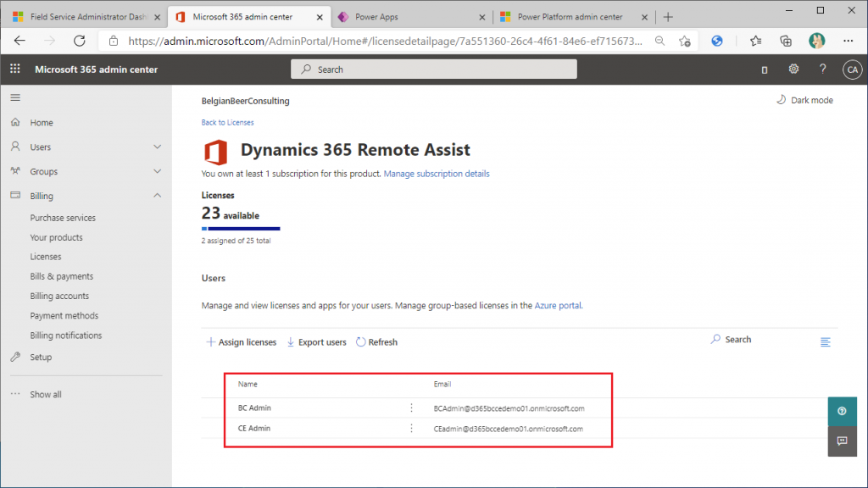Click the Dynamics 365 Remote Assist Office logo

pos(216,152)
